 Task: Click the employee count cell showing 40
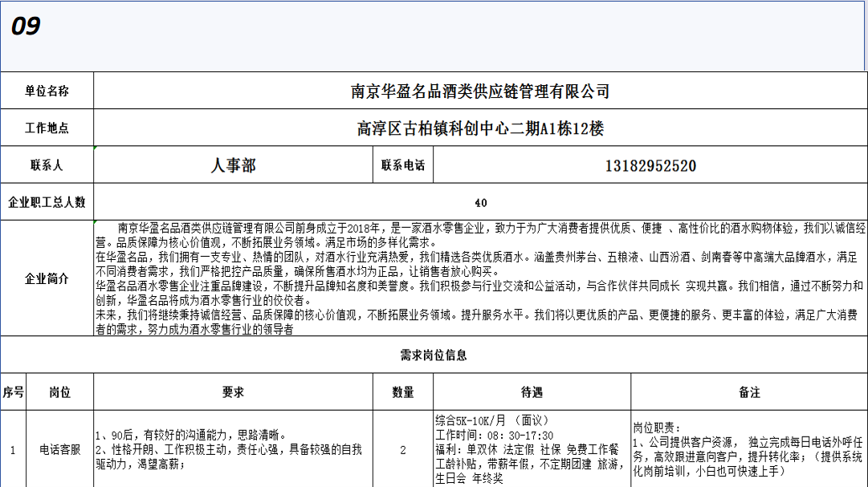pos(480,203)
